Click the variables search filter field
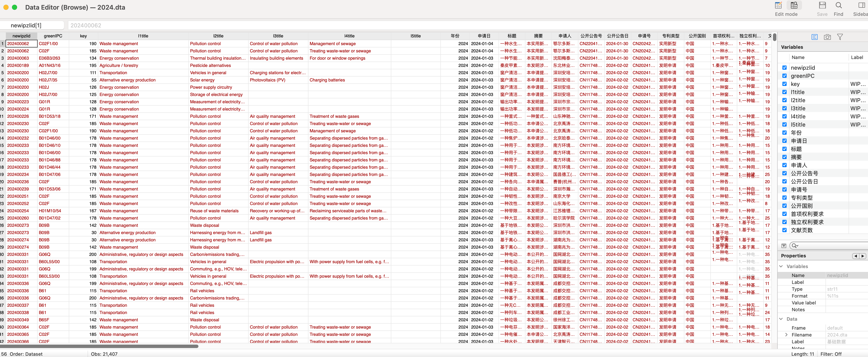Viewport: 868px width, 357px height. tap(829, 246)
